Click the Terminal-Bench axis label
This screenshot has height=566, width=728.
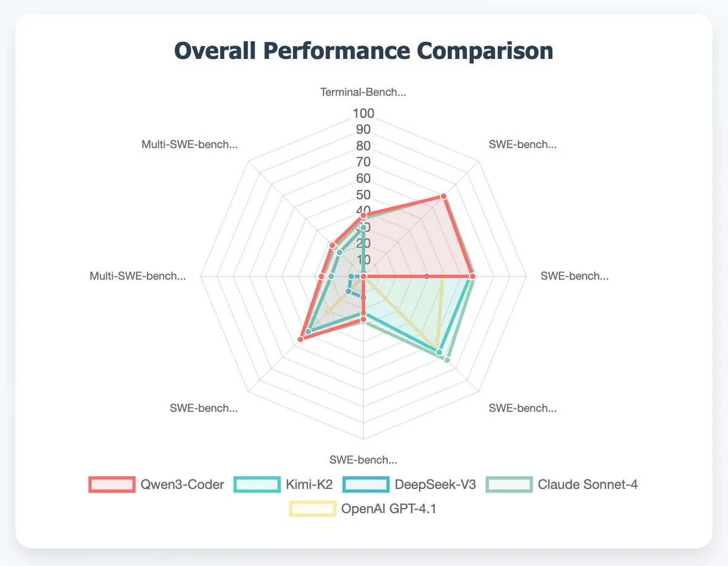coord(363,93)
